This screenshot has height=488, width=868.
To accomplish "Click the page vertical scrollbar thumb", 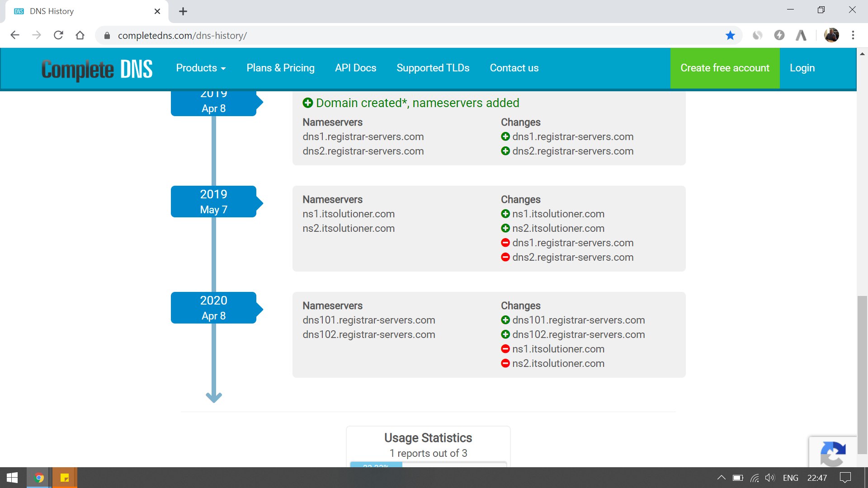I will 862,375.
